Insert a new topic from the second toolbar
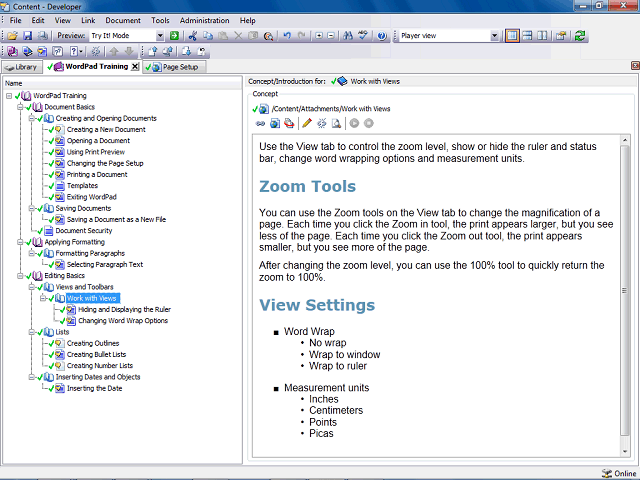The image size is (640, 480). point(42,51)
